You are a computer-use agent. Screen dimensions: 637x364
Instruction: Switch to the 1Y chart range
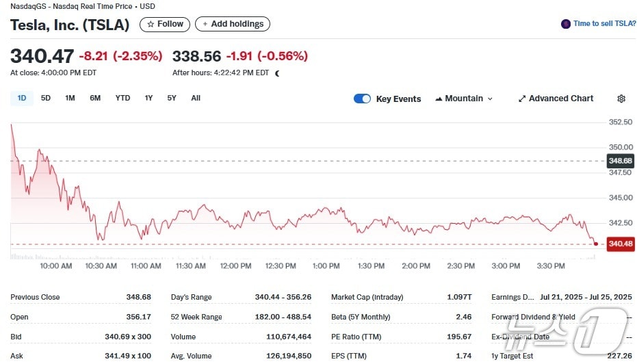click(148, 98)
